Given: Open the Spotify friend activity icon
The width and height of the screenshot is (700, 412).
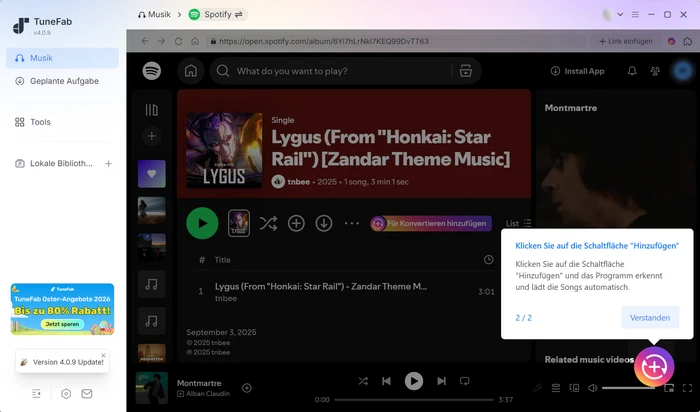Looking at the screenshot, I should [x=655, y=71].
